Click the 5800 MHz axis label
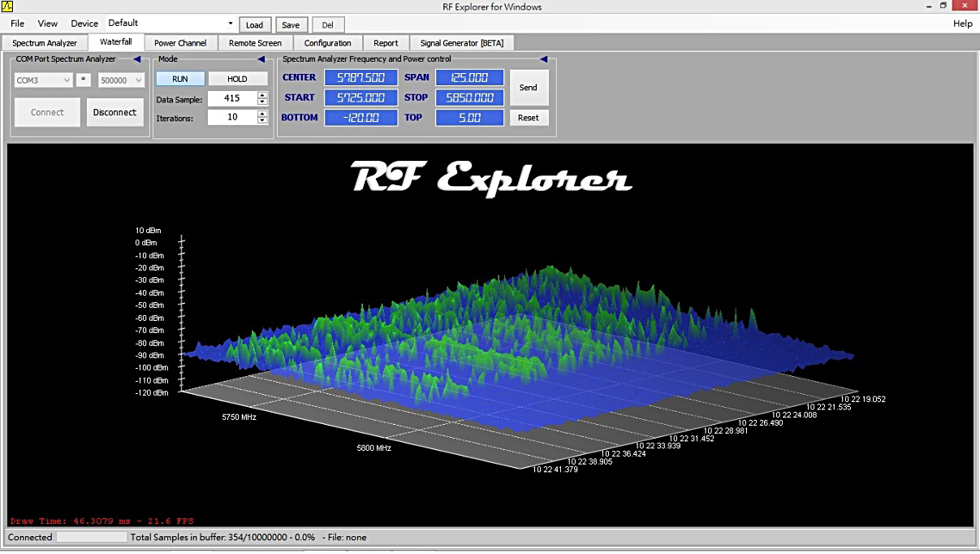 [373, 448]
